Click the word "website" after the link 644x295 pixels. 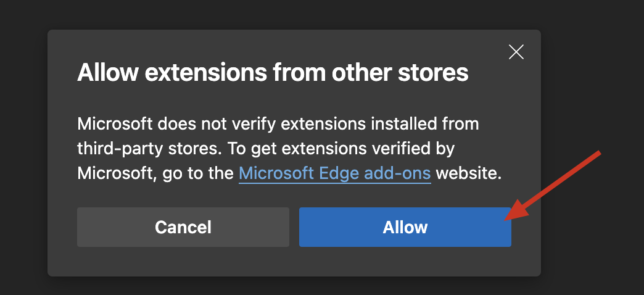468,173
